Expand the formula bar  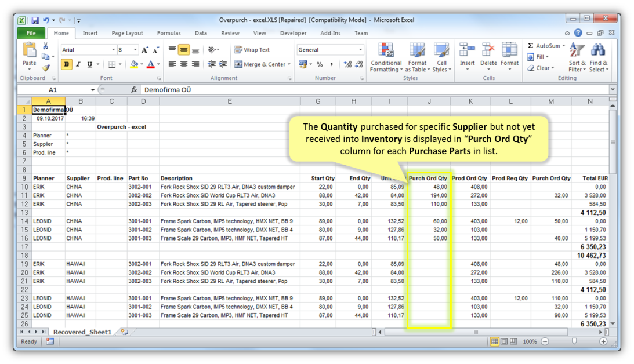(x=613, y=89)
